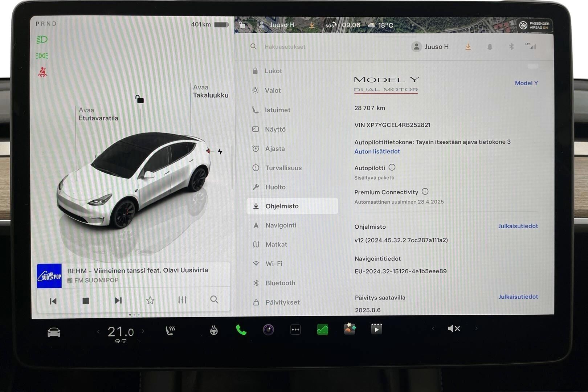The height and width of the screenshot is (392, 588).
Task: Tap the 401 km battery range indicator
Action: 210,24
